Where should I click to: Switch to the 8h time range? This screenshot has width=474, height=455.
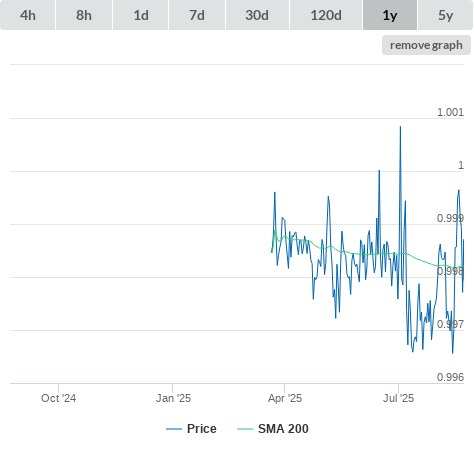[84, 15]
